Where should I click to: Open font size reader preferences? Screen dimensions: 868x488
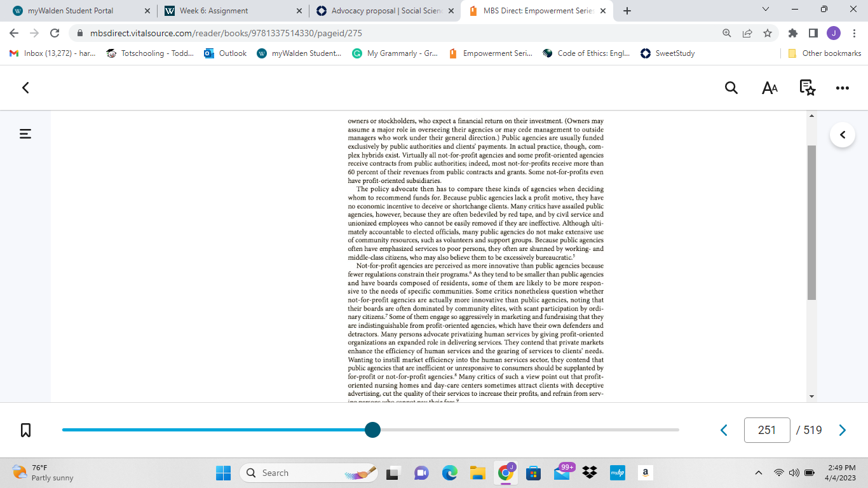(770, 88)
